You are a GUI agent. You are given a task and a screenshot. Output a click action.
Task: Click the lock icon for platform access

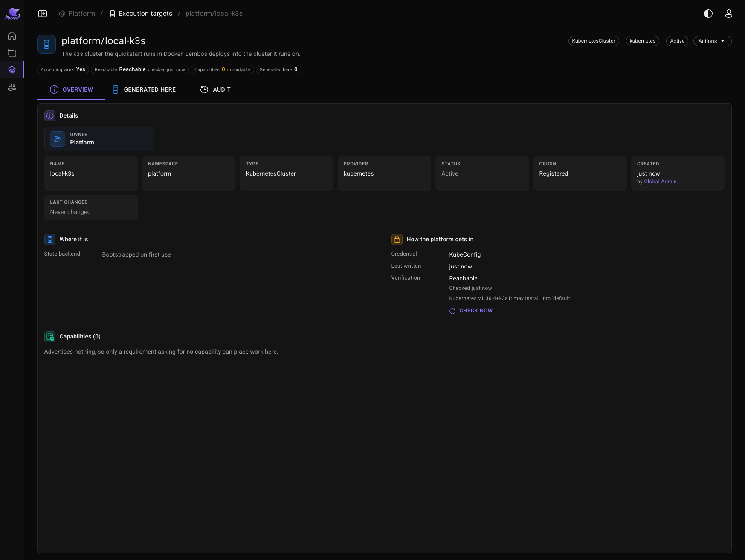click(x=397, y=240)
